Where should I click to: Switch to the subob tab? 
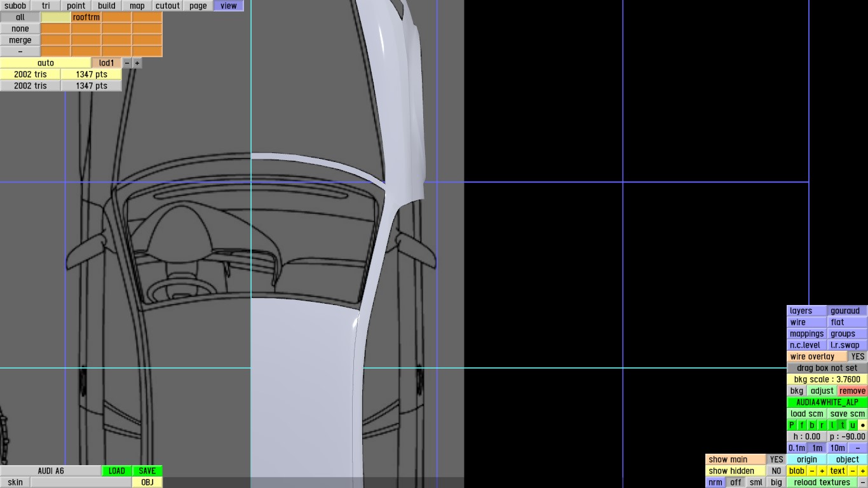[x=15, y=6]
